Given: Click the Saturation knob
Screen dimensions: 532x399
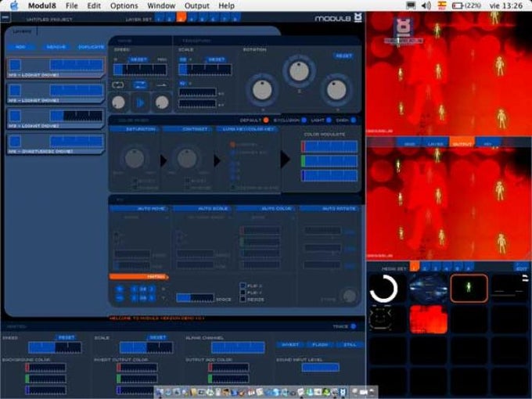Looking at the screenshot, I should click(135, 159).
